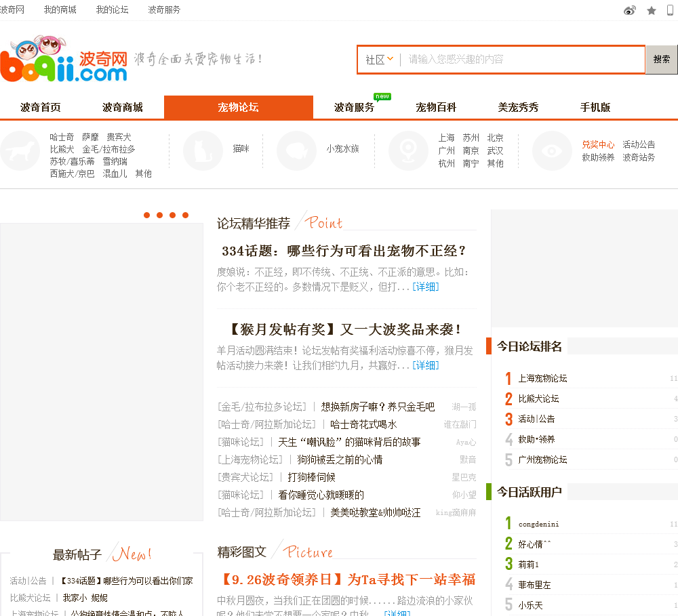Open post 想换新房子嘛？养只金毛吧
The height and width of the screenshot is (616, 678).
(378, 407)
